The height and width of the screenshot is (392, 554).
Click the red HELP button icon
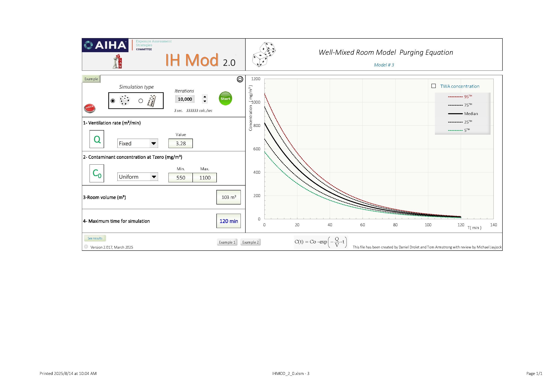[x=90, y=108]
